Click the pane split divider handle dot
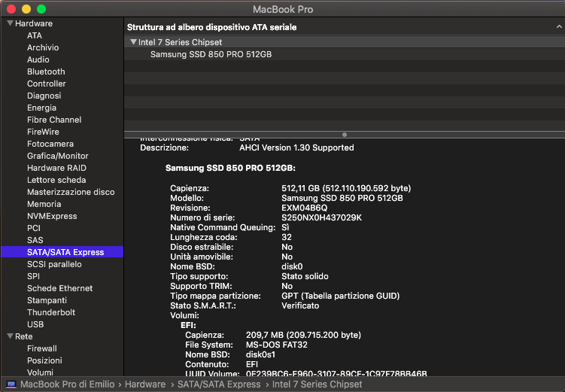The width and height of the screenshot is (565, 392). (345, 135)
